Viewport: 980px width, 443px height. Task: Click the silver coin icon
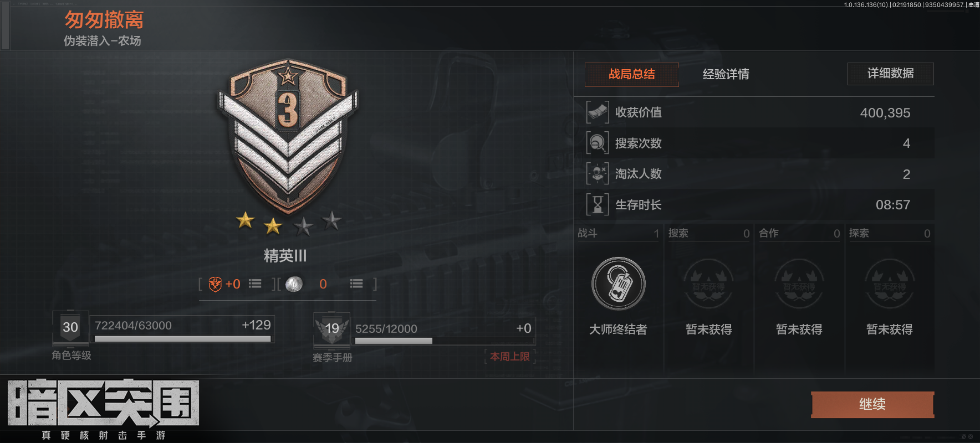[x=294, y=284]
